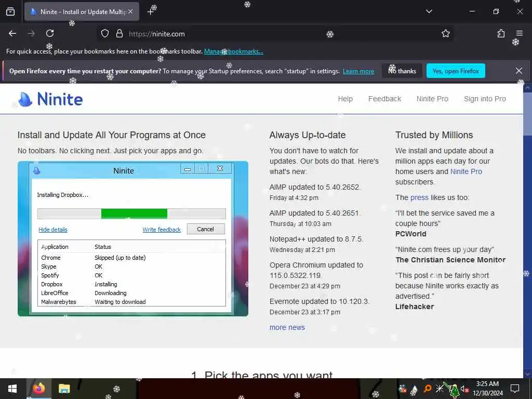Click Sign into Pro
Image resolution: width=532 pixels, height=399 pixels.
point(485,99)
